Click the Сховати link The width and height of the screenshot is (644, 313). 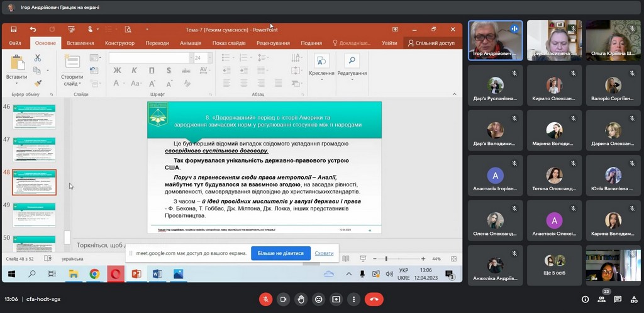[324, 253]
